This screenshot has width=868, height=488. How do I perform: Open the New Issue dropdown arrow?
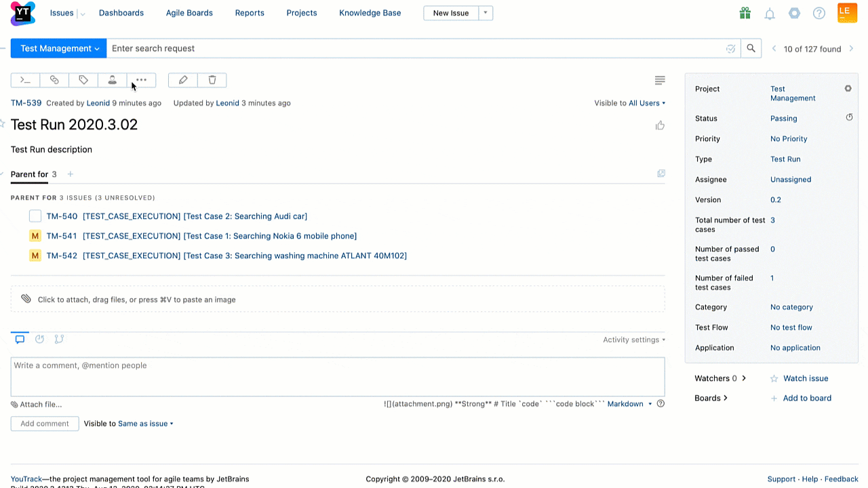(x=486, y=13)
